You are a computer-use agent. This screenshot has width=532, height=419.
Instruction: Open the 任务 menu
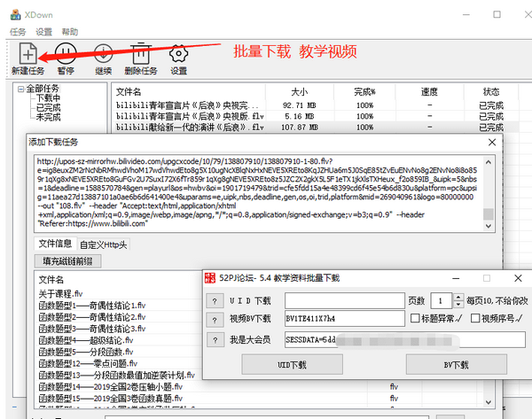(x=18, y=31)
